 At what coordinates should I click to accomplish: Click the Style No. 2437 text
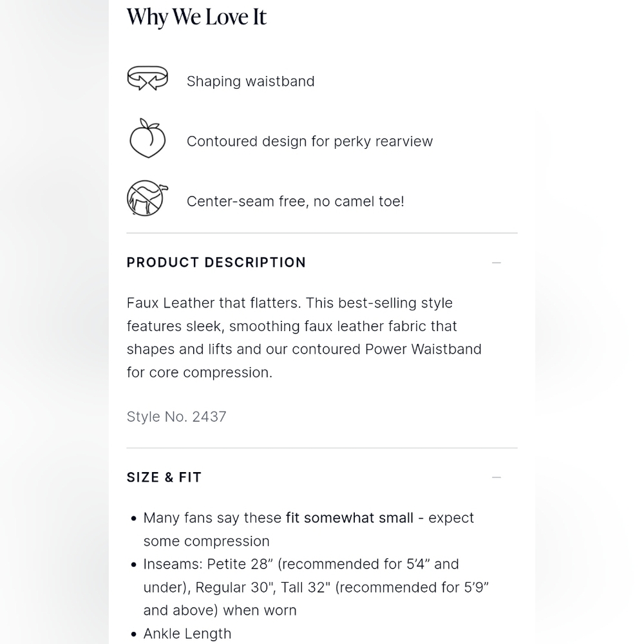tap(176, 417)
